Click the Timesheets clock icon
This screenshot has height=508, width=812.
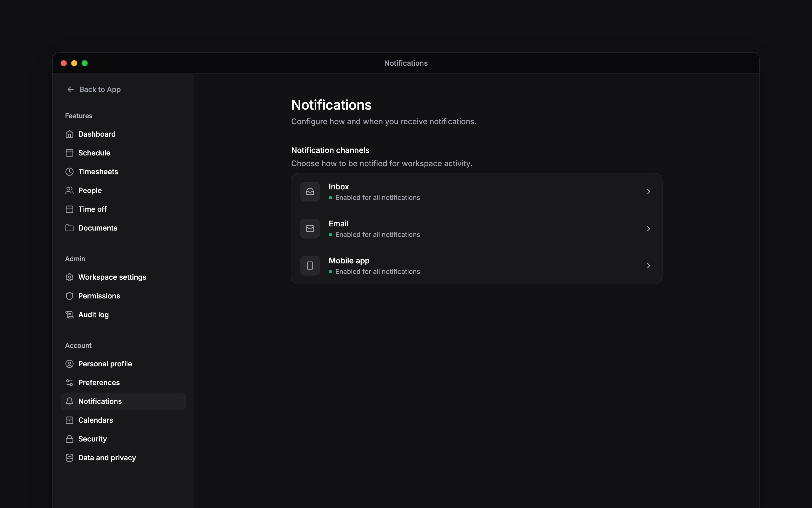70,172
